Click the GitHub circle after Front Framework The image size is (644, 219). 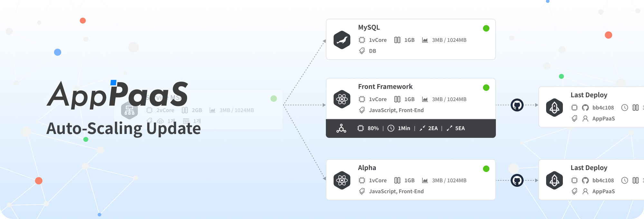coord(517,105)
